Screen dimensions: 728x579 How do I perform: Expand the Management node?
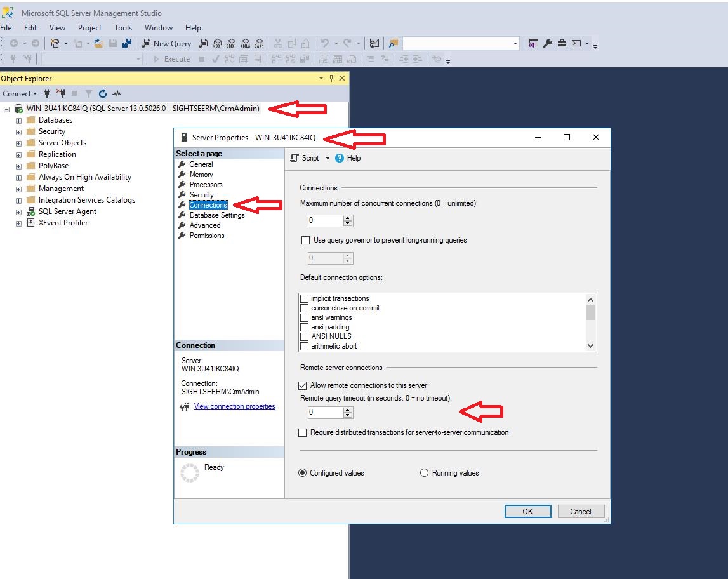[18, 189]
